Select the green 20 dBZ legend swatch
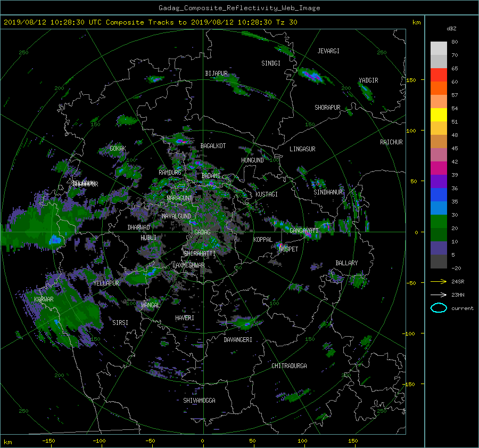479x448 pixels. coord(439,222)
